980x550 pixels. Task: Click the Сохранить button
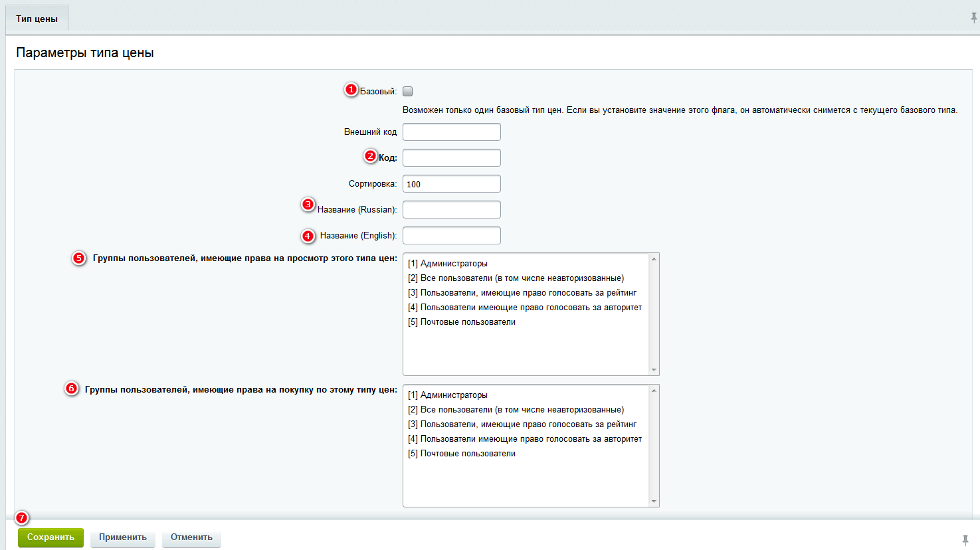(x=50, y=537)
